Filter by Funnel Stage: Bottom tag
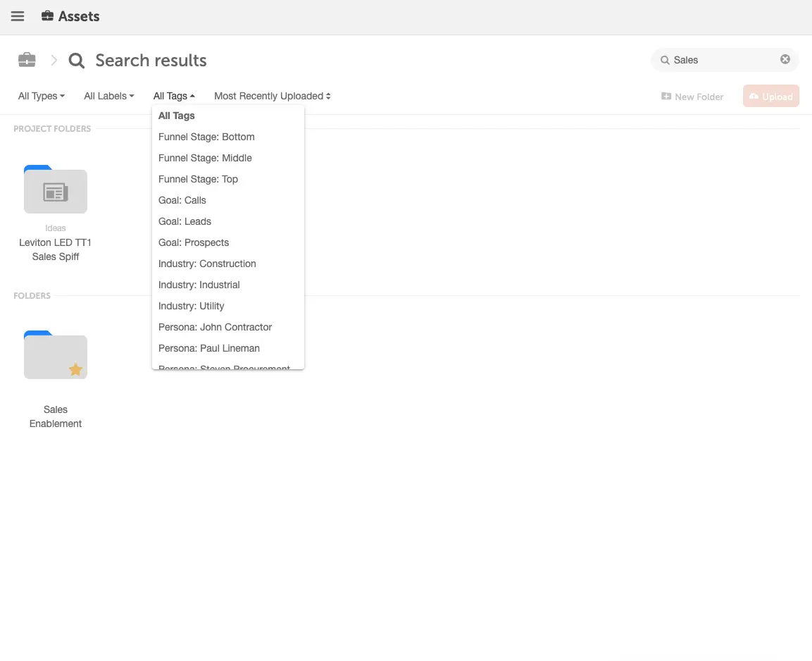Viewport: 812px width, 661px height. point(228,137)
